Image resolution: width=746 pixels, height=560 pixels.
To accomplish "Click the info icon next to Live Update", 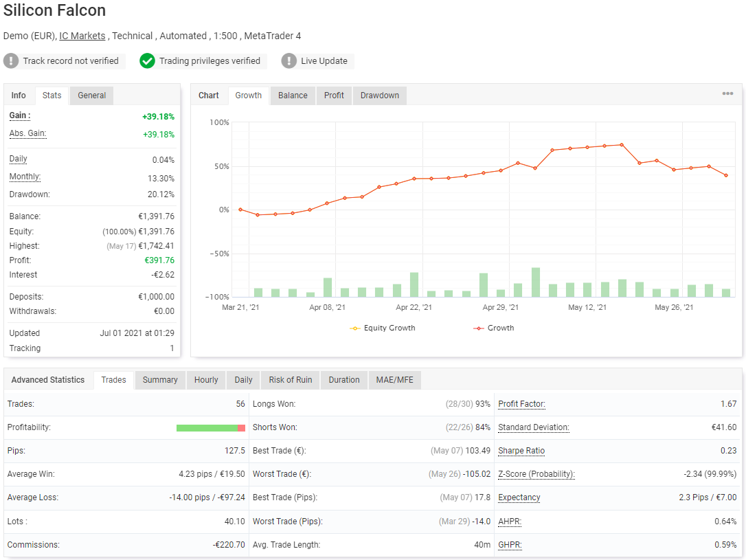I will (x=288, y=60).
